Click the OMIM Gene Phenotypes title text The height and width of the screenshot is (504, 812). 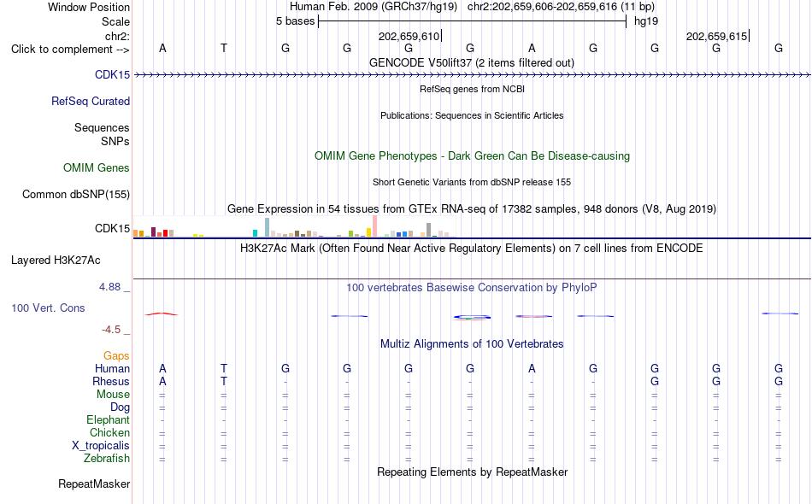tap(472, 155)
